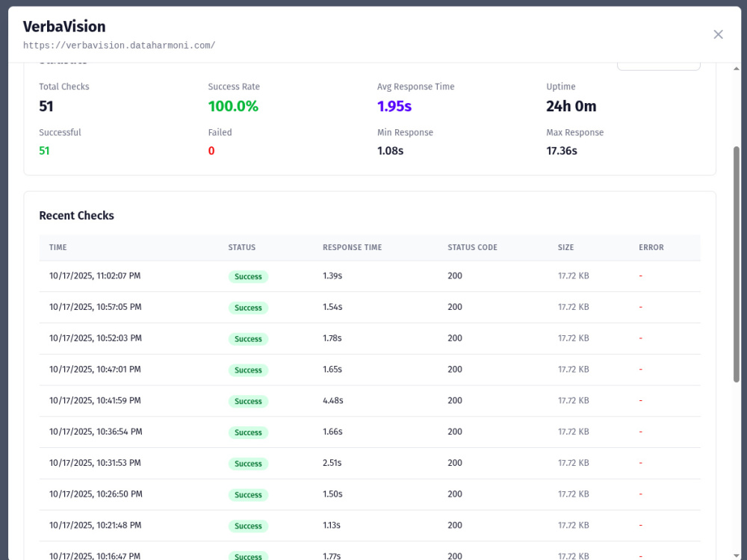Screen dimensions: 747x560
Task: Click the 1.78s response time value
Action: coord(332,338)
